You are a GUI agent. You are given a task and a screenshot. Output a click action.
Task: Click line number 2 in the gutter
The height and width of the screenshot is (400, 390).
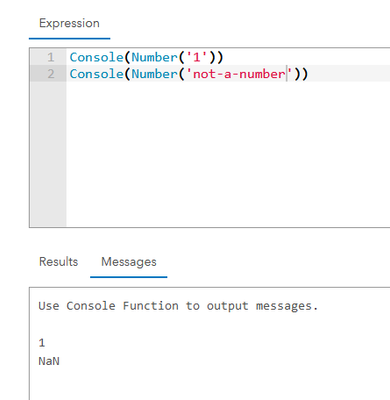coord(51,74)
